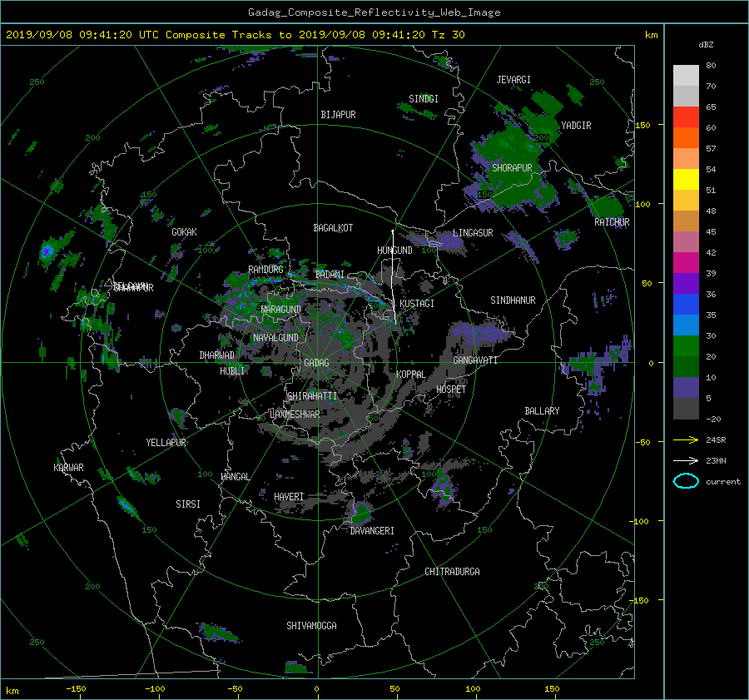Click the SIRSI city label
749x700 pixels.
pos(188,504)
